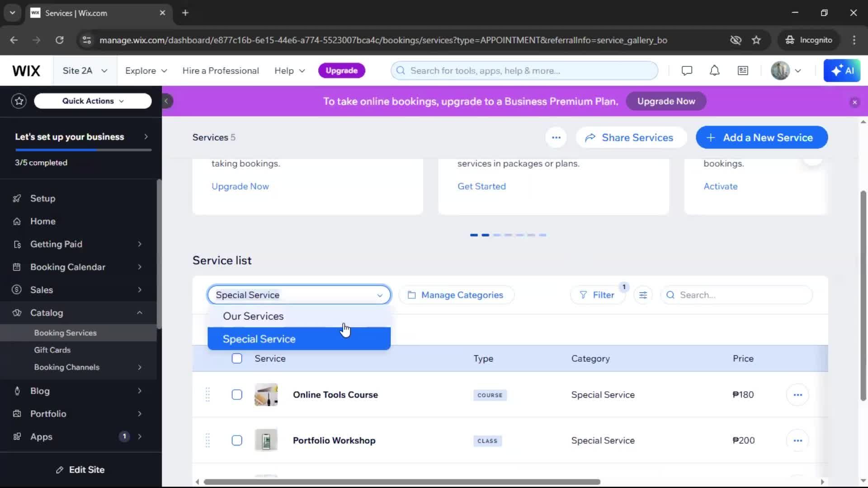Open the Quick Actions dropdown
Screen dimensions: 868x488
pos(93,101)
